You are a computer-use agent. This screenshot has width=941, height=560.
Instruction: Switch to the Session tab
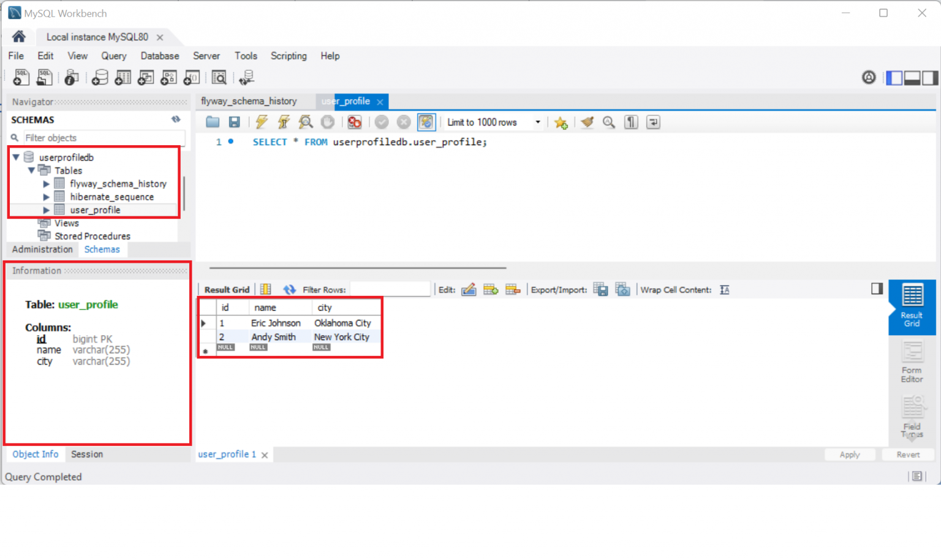point(87,454)
